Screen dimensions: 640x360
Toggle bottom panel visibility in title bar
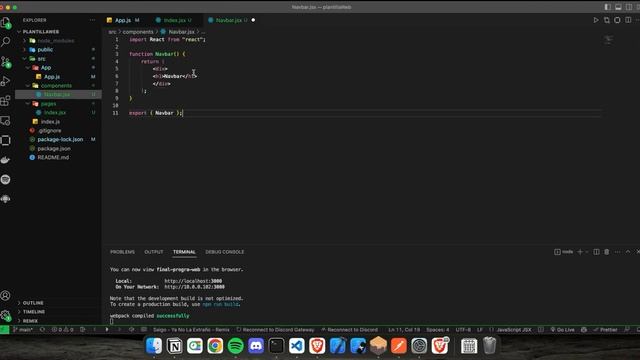point(618,7)
